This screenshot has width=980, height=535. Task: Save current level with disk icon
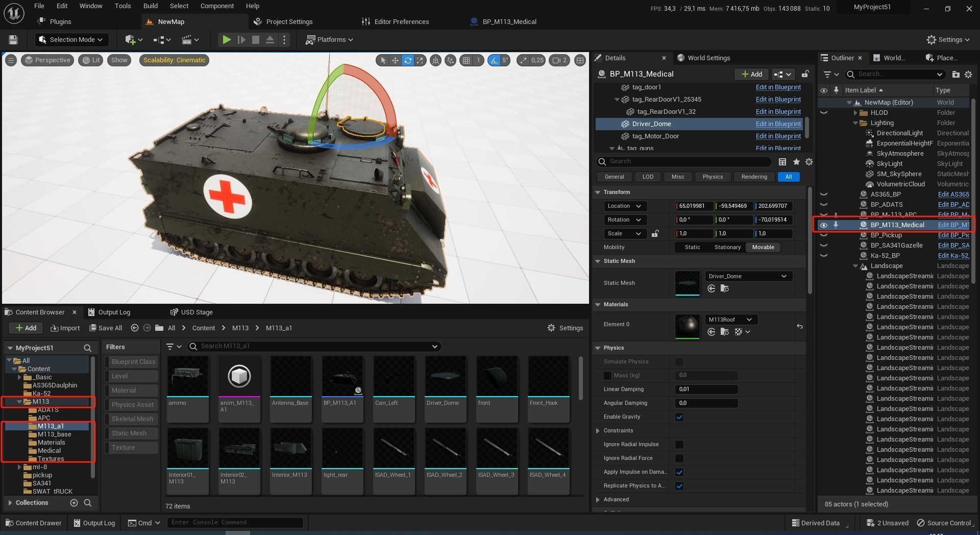[x=13, y=40]
